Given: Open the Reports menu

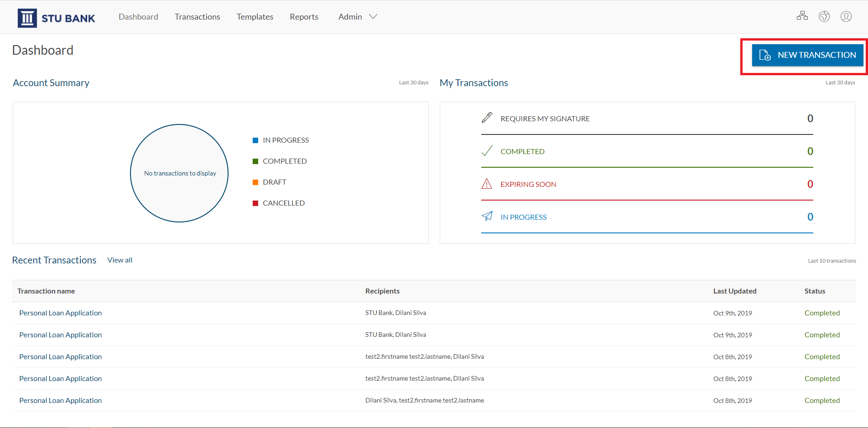Looking at the screenshot, I should click(304, 17).
